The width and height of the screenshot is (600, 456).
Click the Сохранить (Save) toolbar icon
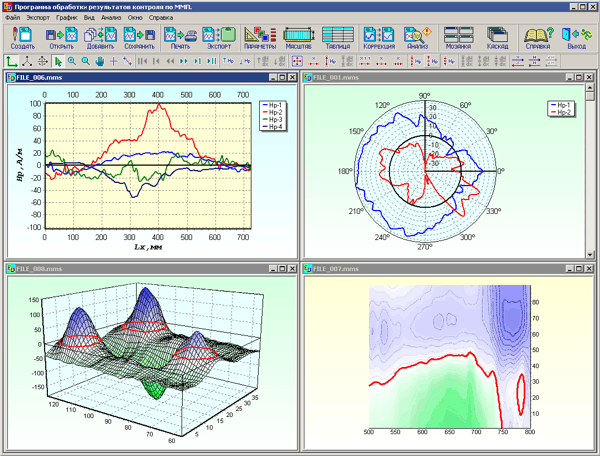pyautogui.click(x=140, y=39)
